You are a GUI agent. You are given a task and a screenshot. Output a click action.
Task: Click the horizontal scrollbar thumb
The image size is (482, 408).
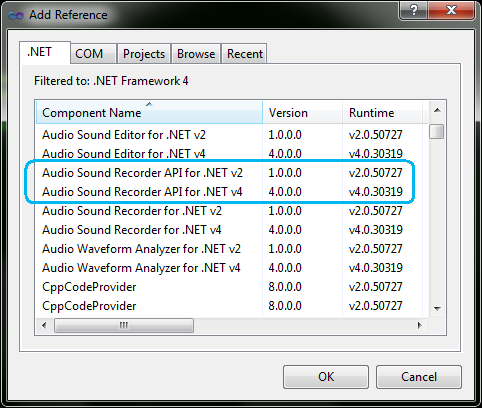(124, 325)
